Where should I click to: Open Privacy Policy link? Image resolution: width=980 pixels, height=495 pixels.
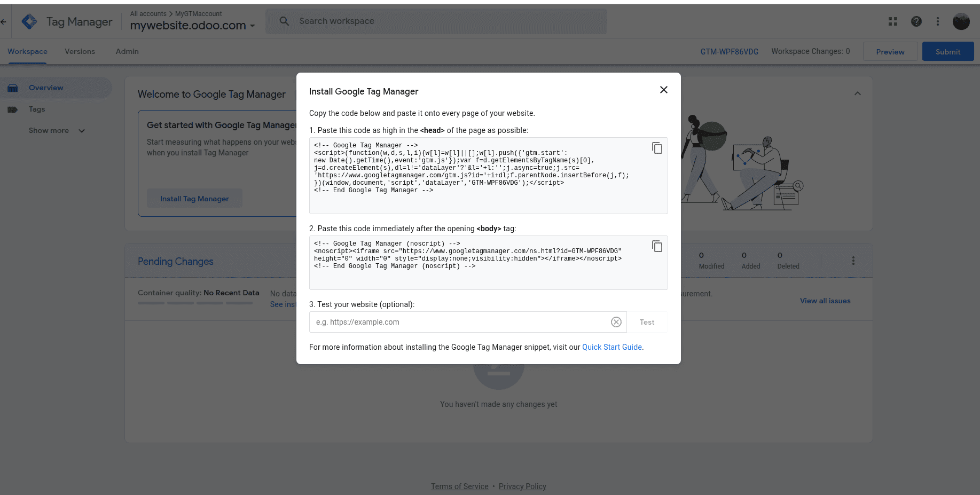(x=522, y=486)
